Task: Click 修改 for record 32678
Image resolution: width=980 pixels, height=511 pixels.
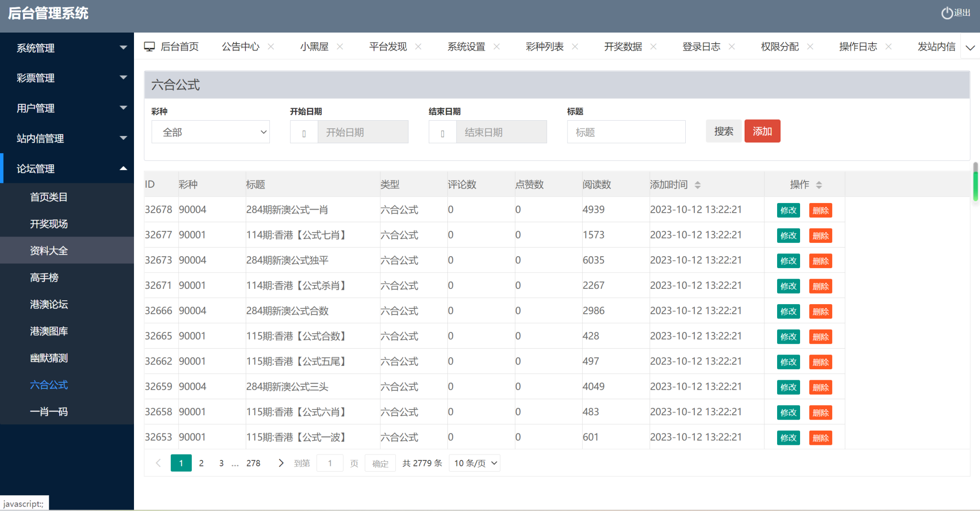Action: [788, 210]
